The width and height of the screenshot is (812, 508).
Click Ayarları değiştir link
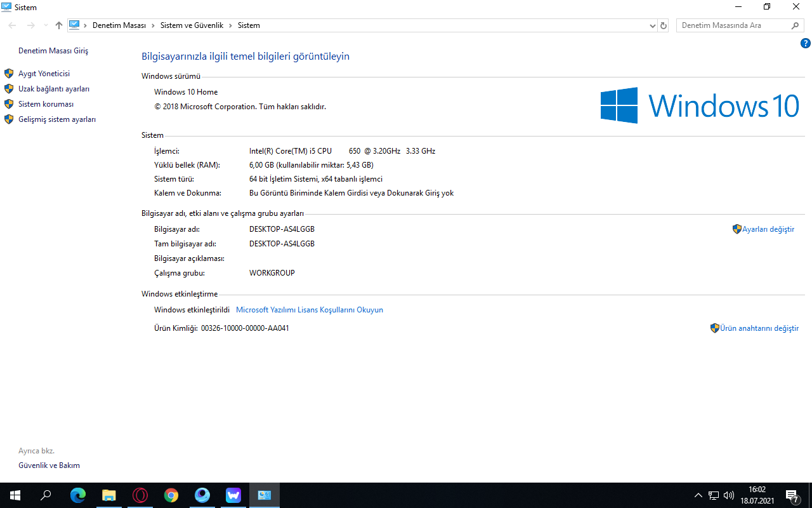tap(768, 229)
